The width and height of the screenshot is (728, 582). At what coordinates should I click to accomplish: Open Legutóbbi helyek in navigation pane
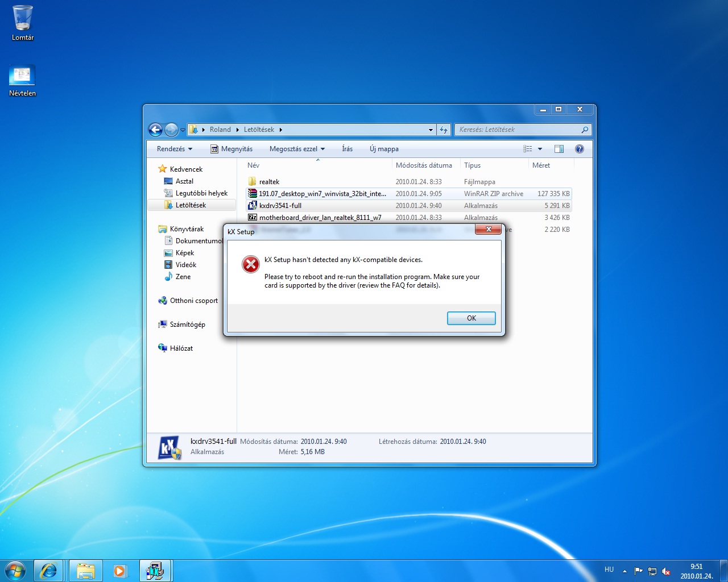[196, 193]
